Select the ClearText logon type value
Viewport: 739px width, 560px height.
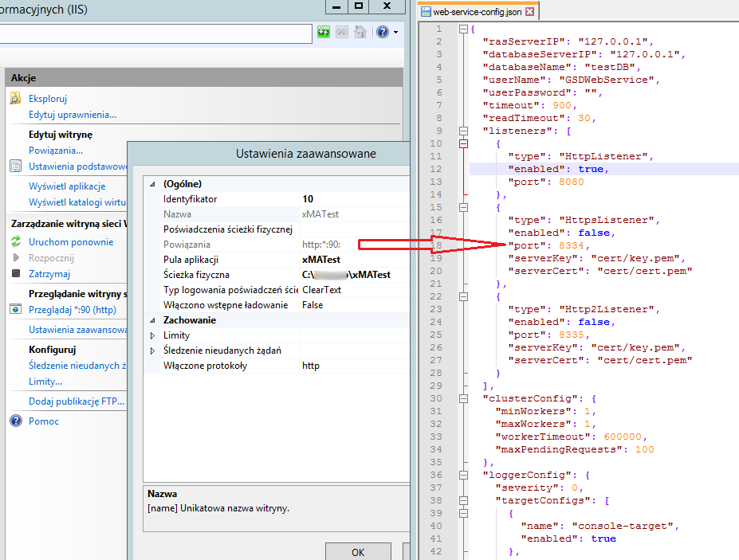point(321,290)
